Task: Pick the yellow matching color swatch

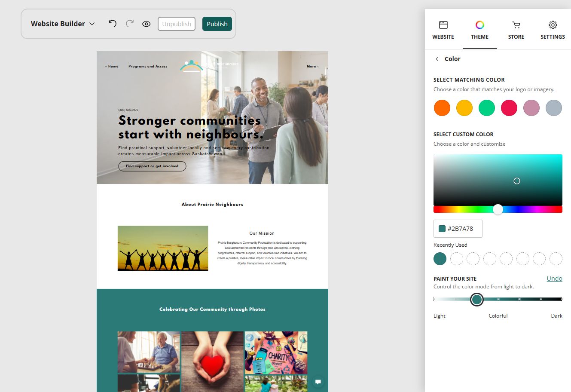Action: click(464, 108)
